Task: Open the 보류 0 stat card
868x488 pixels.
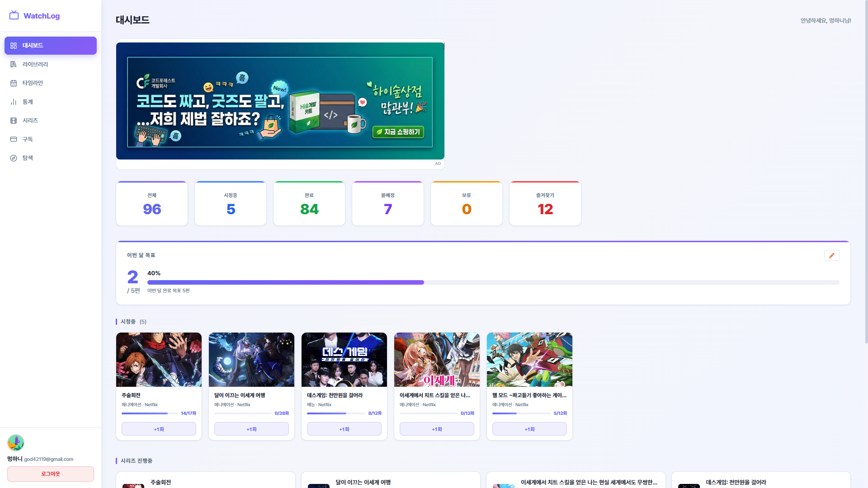Action: (467, 203)
